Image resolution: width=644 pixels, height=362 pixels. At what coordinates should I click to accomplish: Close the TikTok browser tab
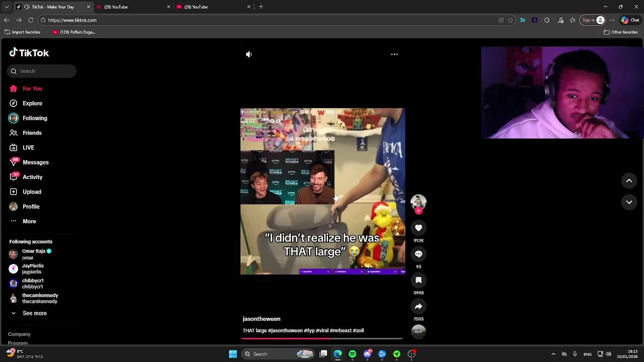[89, 7]
